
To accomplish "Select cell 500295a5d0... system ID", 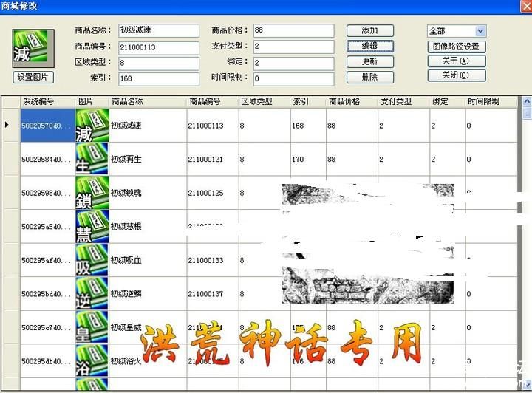I will (x=47, y=226).
